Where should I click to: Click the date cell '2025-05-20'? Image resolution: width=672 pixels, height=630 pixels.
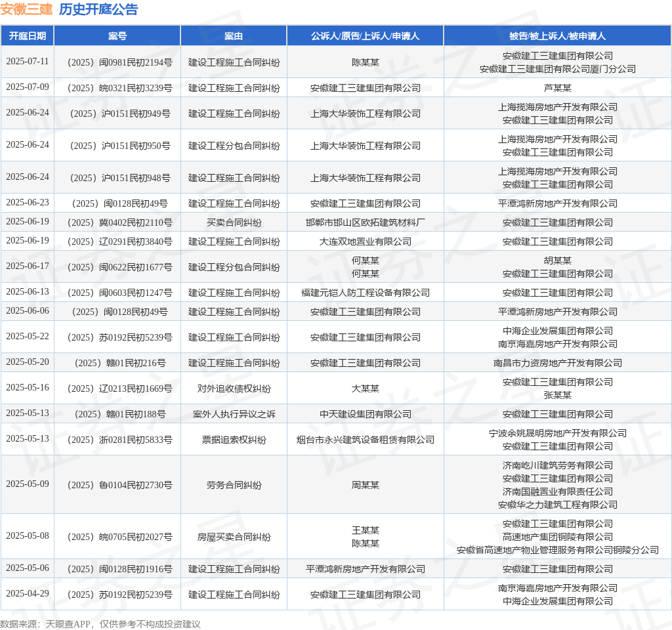point(28,362)
